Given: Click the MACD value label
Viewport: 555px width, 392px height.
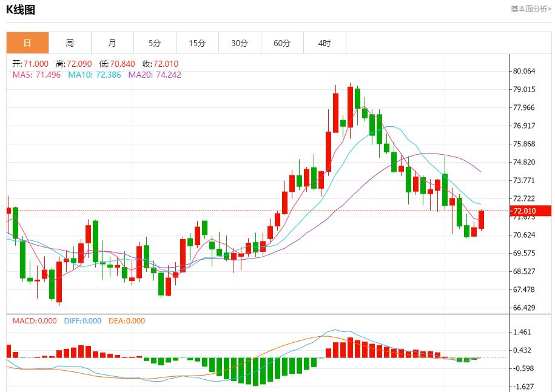Looking at the screenshot, I should coord(35,321).
